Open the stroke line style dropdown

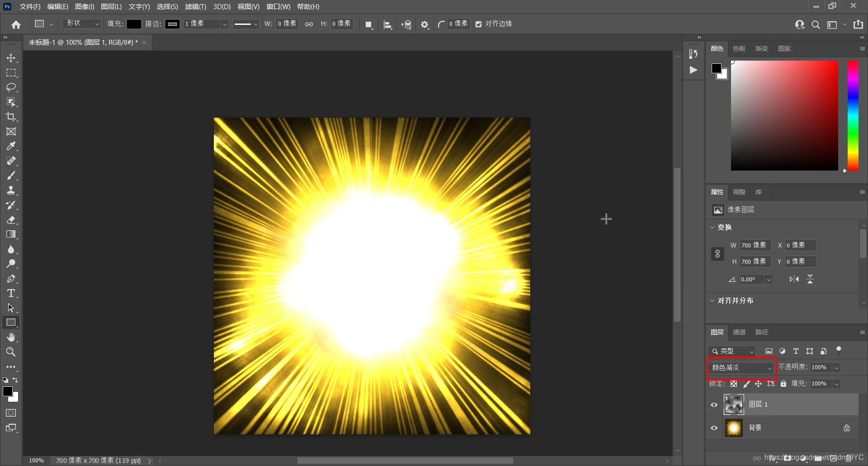(x=245, y=24)
